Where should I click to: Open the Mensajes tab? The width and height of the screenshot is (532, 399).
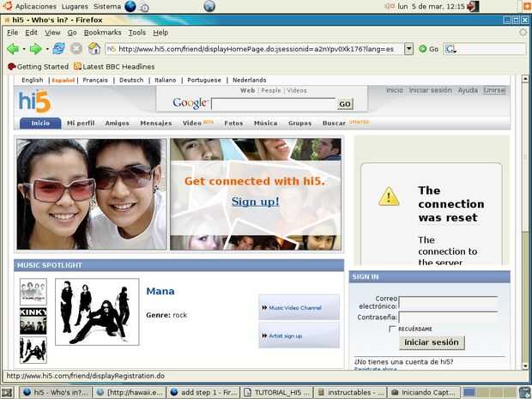coord(155,124)
